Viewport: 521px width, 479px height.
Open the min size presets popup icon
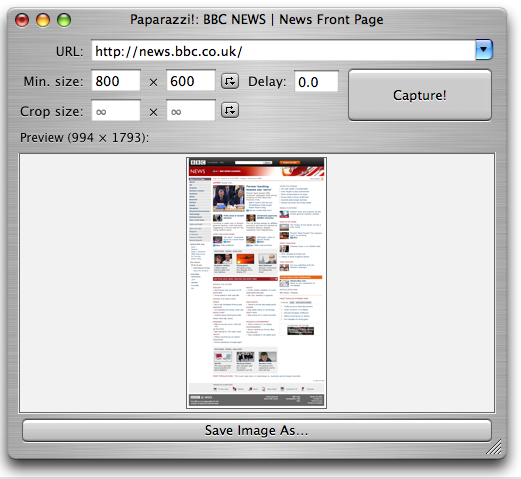(x=230, y=81)
